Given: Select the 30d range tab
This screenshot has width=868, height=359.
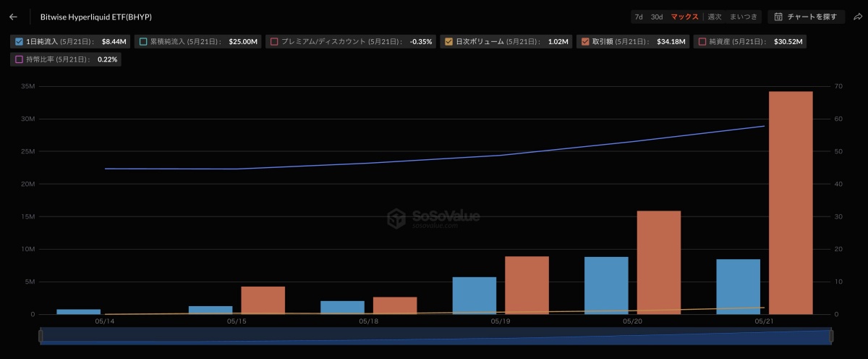Looking at the screenshot, I should coord(657,17).
